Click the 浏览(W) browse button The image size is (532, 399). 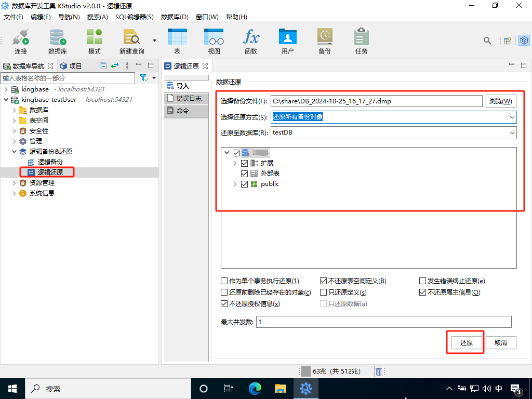coord(501,101)
